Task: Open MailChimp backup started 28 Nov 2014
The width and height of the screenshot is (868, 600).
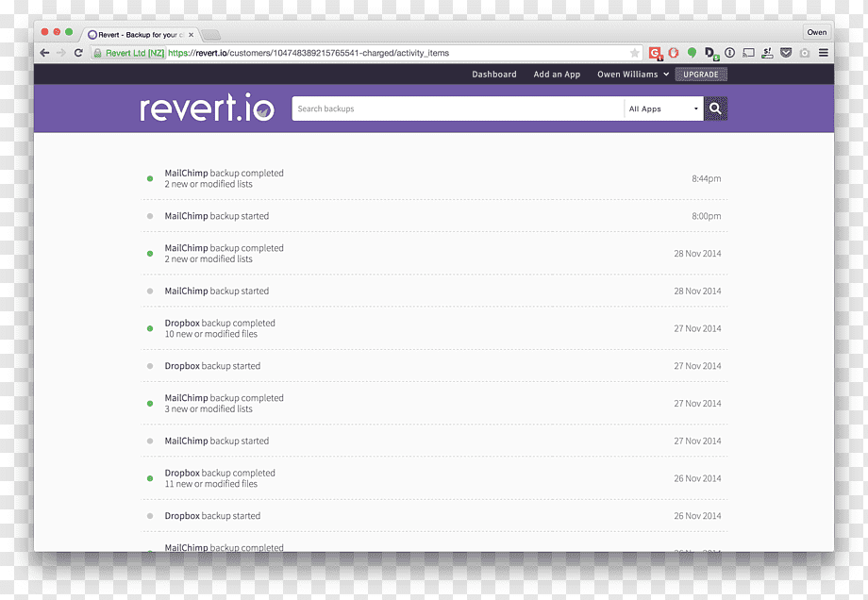Action: click(x=434, y=291)
